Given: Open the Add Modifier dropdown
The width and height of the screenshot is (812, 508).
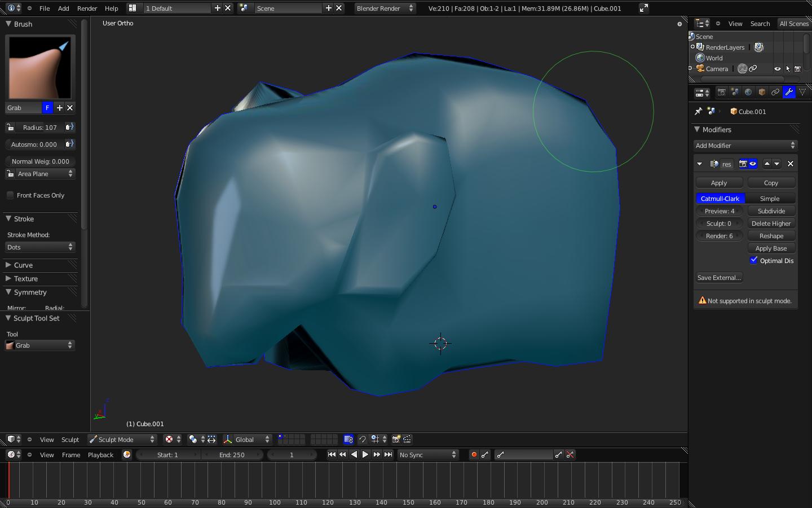Looking at the screenshot, I should tap(745, 146).
